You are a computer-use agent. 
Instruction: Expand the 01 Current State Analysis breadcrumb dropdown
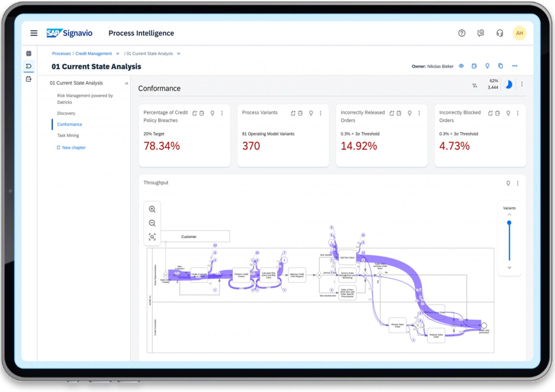point(179,54)
